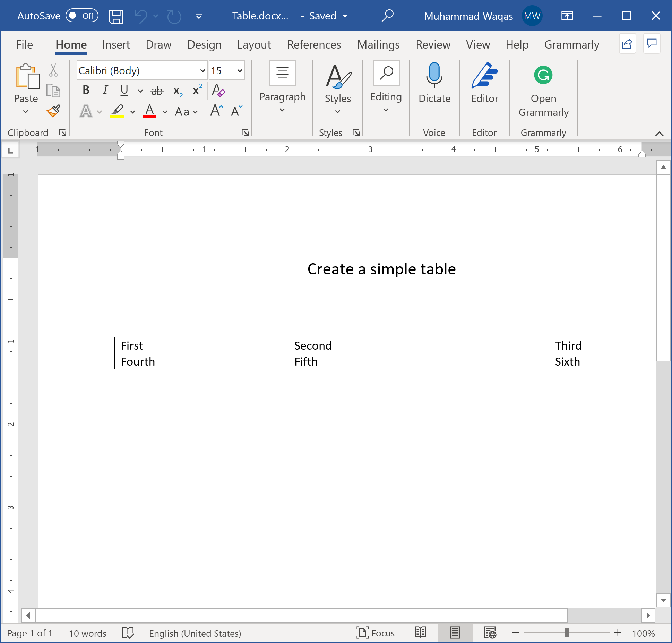Toggle italic formatting
This screenshot has width=672, height=643.
[x=105, y=91]
